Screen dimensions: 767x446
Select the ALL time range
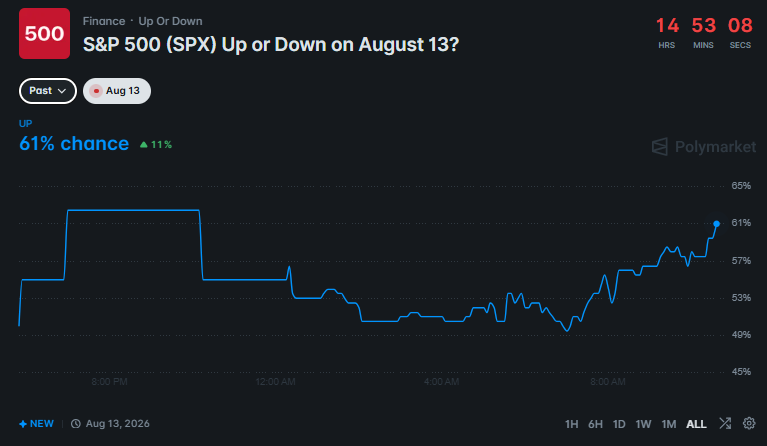coord(696,424)
